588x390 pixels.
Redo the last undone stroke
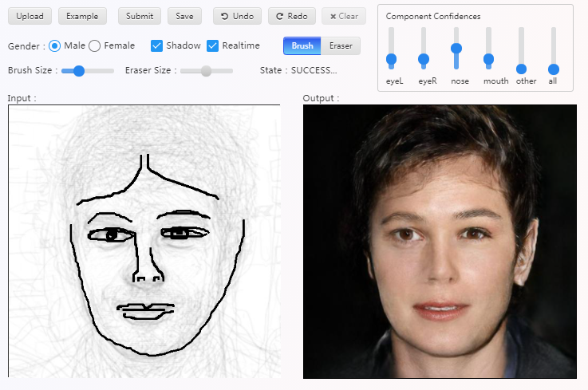tap(292, 16)
